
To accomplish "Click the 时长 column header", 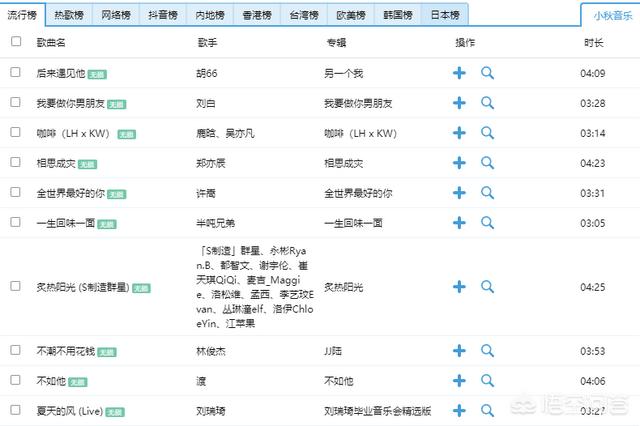I will tap(593, 43).
